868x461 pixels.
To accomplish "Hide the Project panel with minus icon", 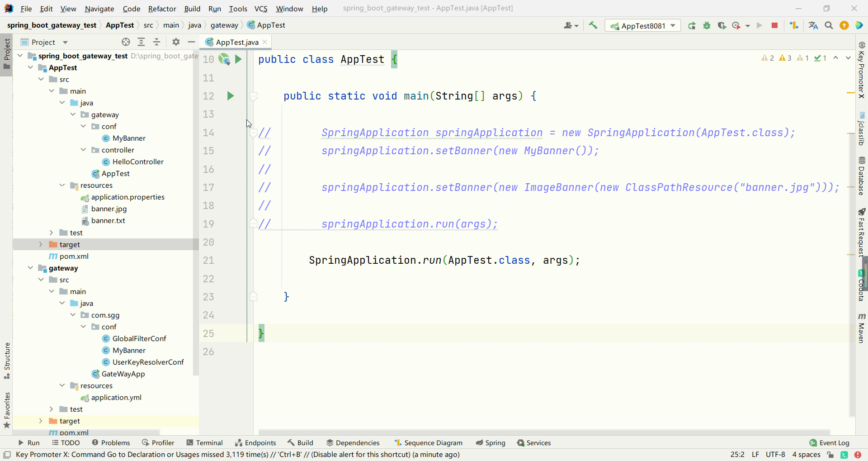I will tap(191, 42).
